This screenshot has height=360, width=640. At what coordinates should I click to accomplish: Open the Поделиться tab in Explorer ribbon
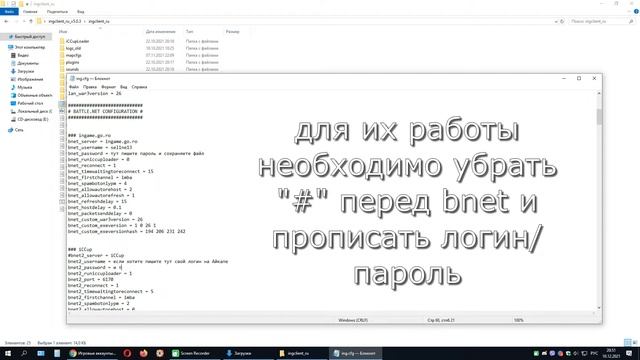click(x=57, y=12)
